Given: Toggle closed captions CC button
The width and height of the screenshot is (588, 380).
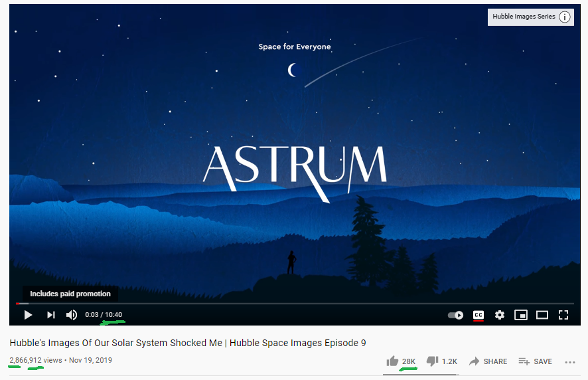Looking at the screenshot, I should tap(478, 315).
